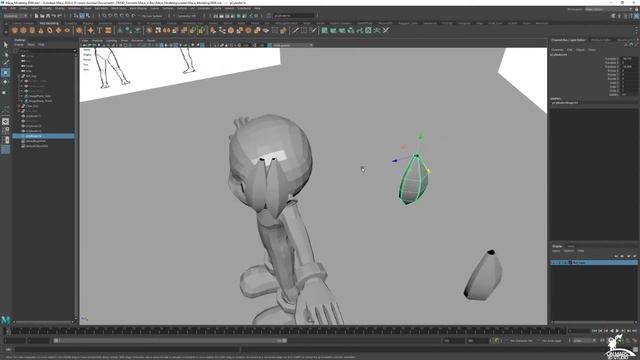This screenshot has height=360, width=640.
Task: Toggle the Channel Box sidebar icon top-right
Action: 636,16
